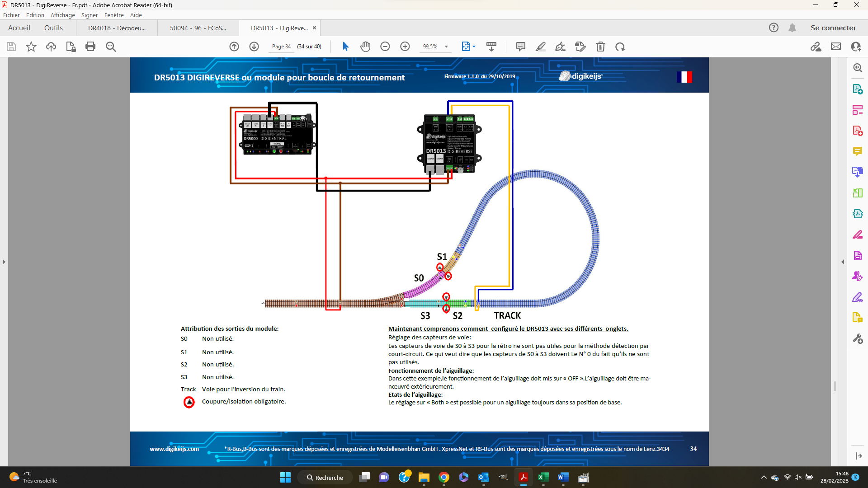Go to Accueil view
The width and height of the screenshot is (868, 488).
[x=19, y=28]
